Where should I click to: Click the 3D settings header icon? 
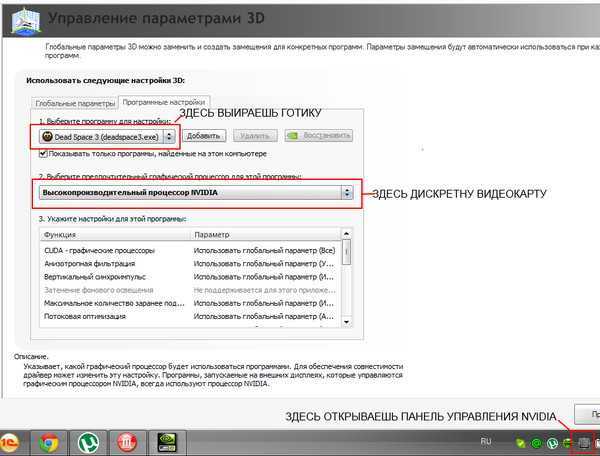[26, 21]
